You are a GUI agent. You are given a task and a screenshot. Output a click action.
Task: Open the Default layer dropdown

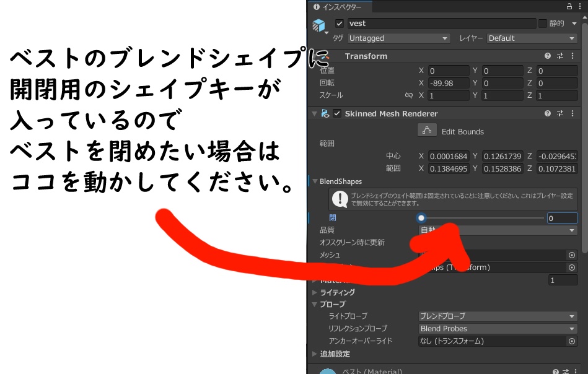pyautogui.click(x=532, y=38)
